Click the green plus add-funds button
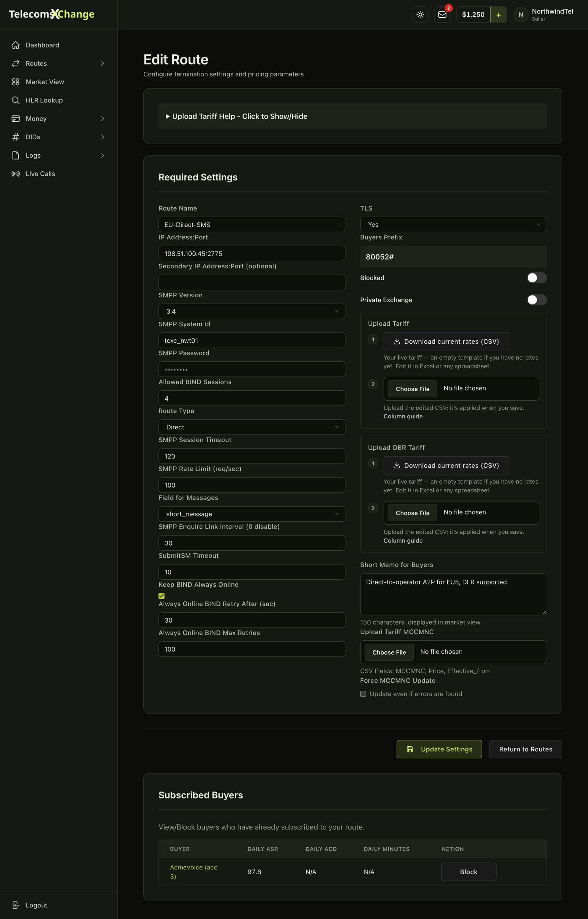588x919 pixels. 498,14
